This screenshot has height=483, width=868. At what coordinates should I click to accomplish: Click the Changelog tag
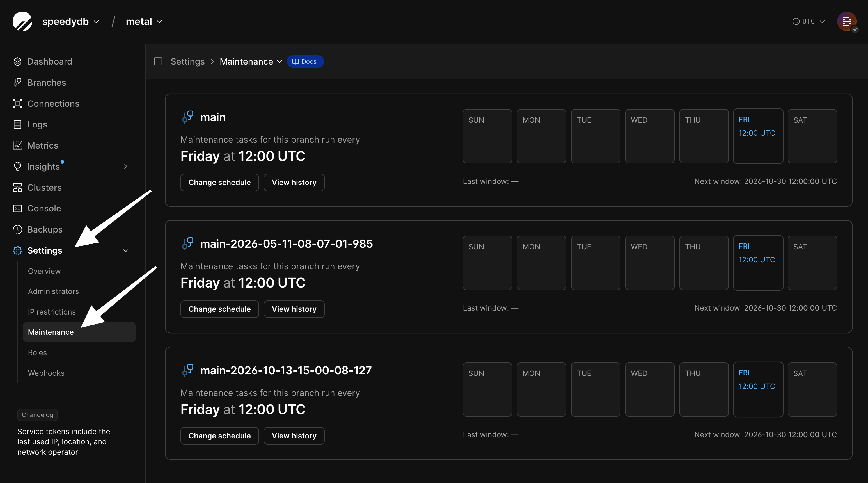[x=37, y=414]
